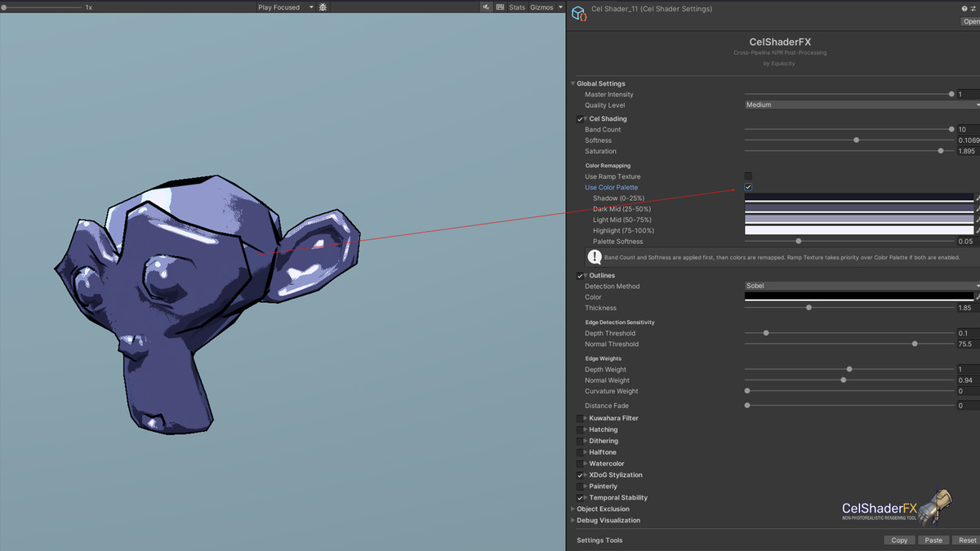The width and height of the screenshot is (980, 551).
Task: Click the Cel Shader_11 asset icon
Action: click(579, 14)
